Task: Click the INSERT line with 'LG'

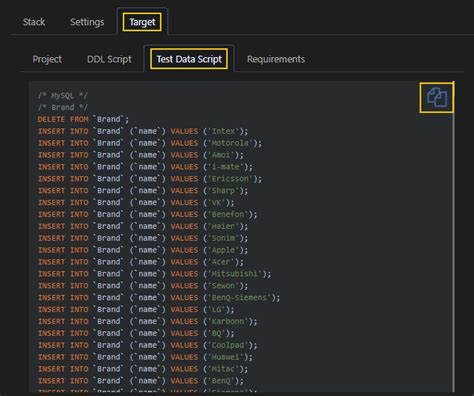Action: pos(136,310)
